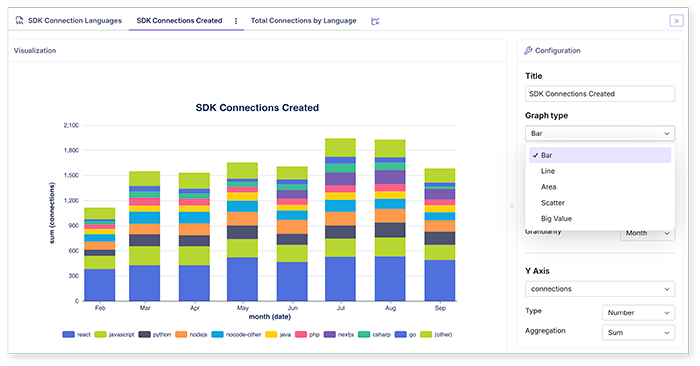Image resolution: width=700 pixels, height=366 pixels.
Task: Click the panel resize handle between chart and configuration
Action: pos(512,205)
